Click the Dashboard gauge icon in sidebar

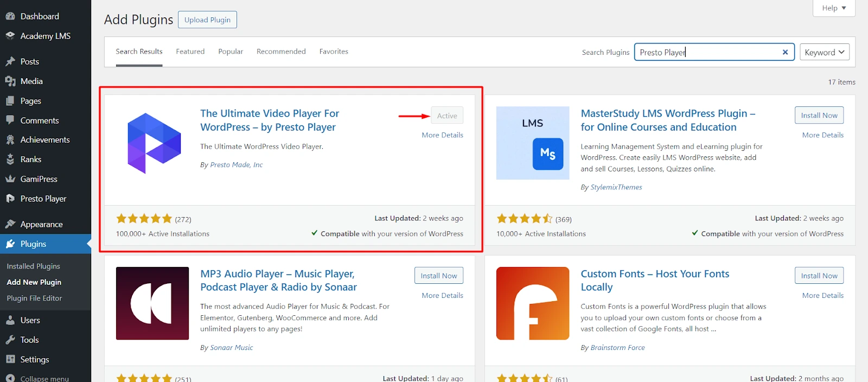click(10, 16)
